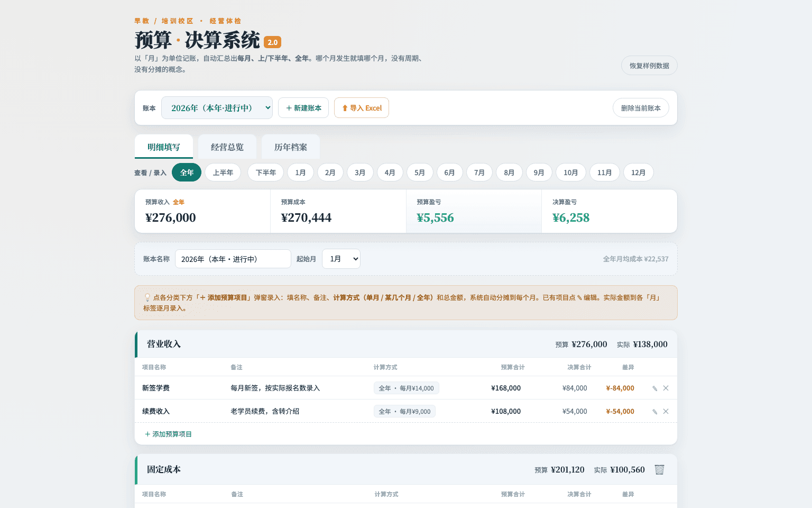
Task: Switch to the 明细填写 tab
Action: pyautogui.click(x=164, y=147)
